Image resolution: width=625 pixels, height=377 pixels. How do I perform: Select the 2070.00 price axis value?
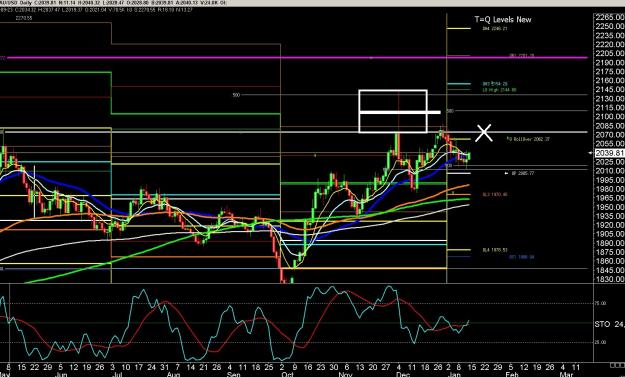click(610, 135)
